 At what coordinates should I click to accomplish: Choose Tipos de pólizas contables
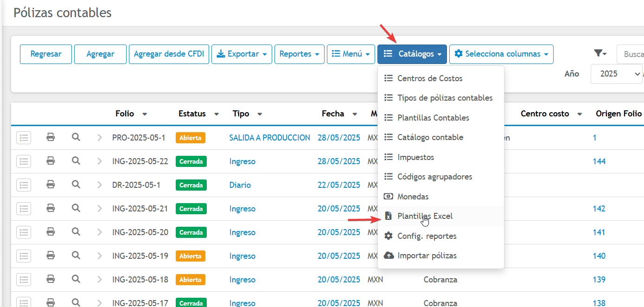(441, 98)
